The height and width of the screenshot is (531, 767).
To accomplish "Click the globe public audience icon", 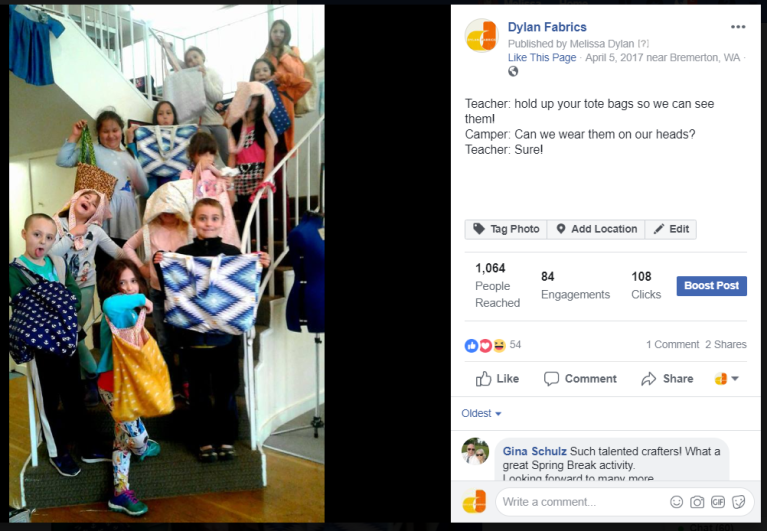I will [x=513, y=71].
